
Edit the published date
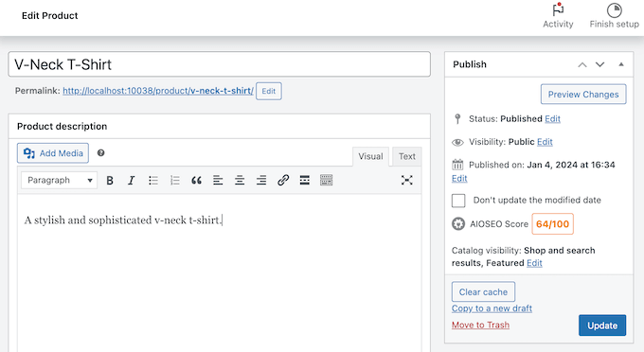(459, 179)
